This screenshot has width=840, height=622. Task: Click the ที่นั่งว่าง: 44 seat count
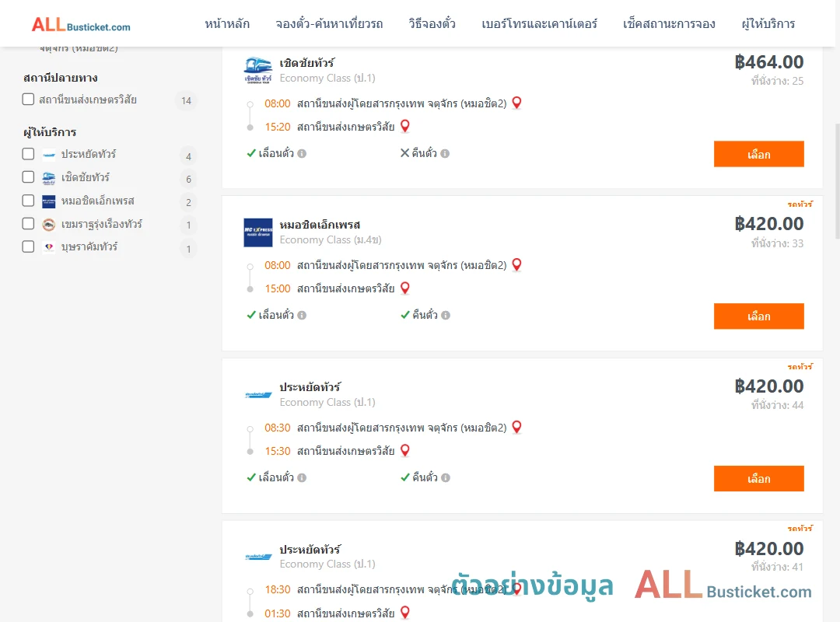[x=777, y=405]
